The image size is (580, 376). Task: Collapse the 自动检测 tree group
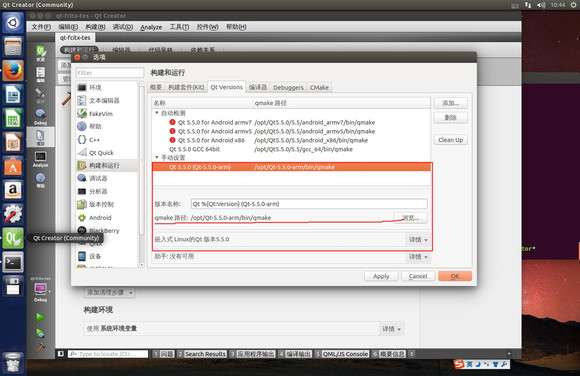[x=157, y=113]
